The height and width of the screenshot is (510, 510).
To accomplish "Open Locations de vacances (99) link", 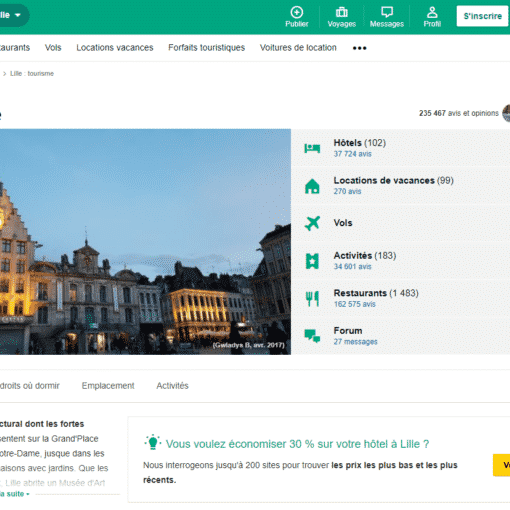I will pyautogui.click(x=394, y=180).
